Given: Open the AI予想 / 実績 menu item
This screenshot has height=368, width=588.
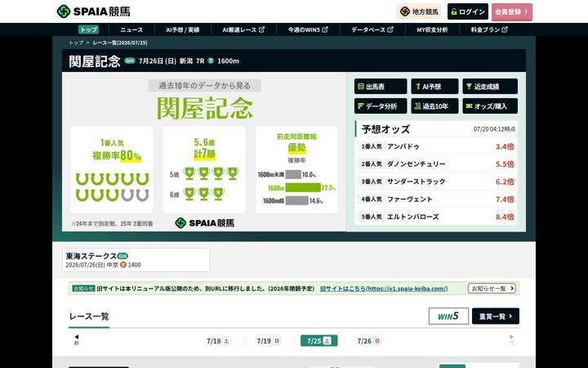Looking at the screenshot, I should (183, 29).
